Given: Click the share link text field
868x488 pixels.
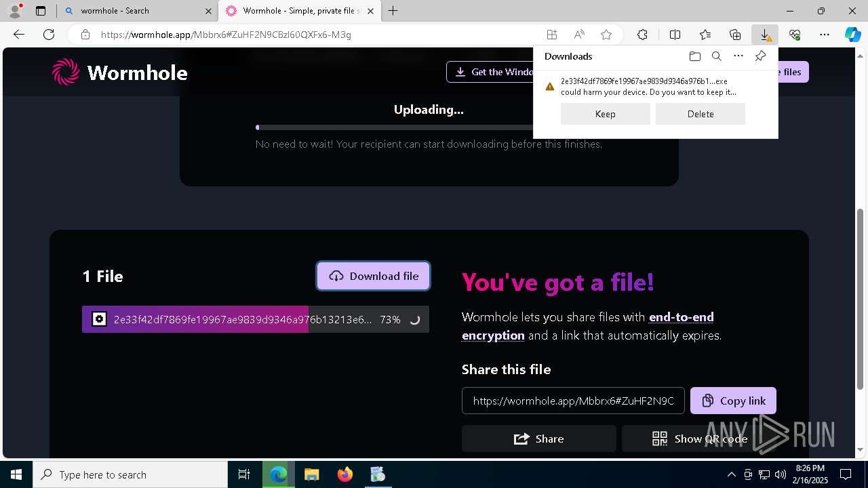Looking at the screenshot, I should [573, 401].
